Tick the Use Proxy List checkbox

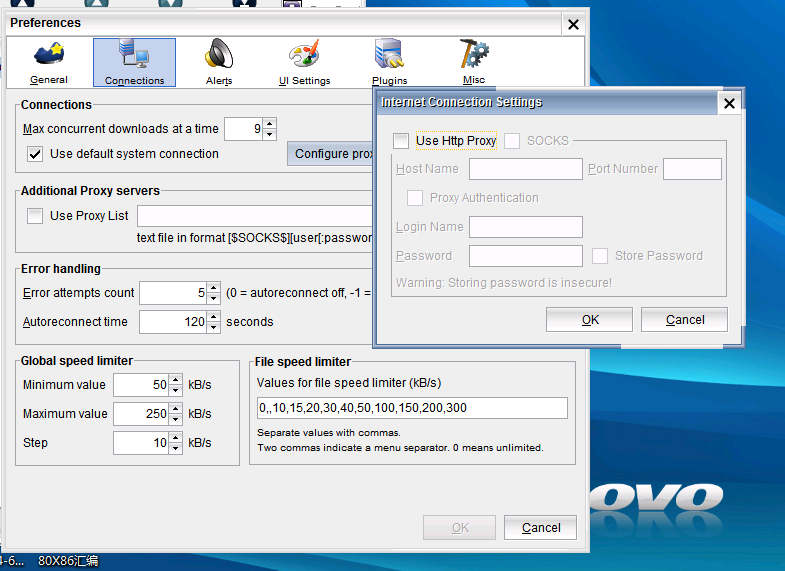pyautogui.click(x=35, y=216)
